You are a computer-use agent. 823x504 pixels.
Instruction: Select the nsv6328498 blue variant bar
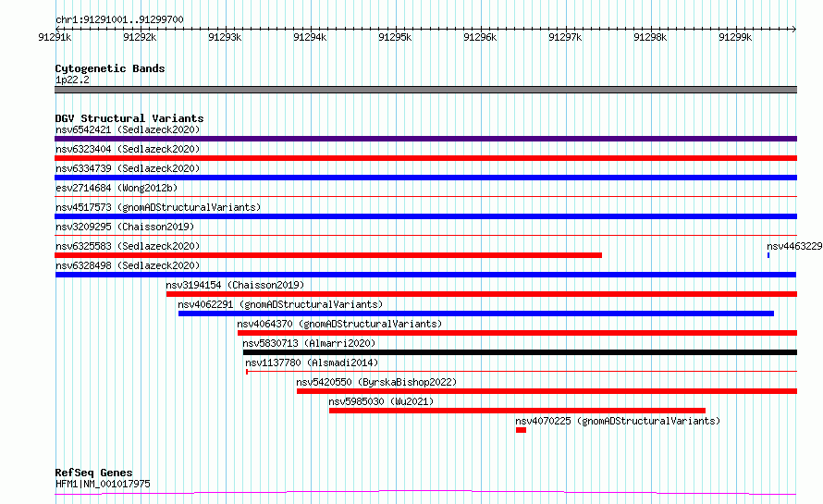pos(425,275)
